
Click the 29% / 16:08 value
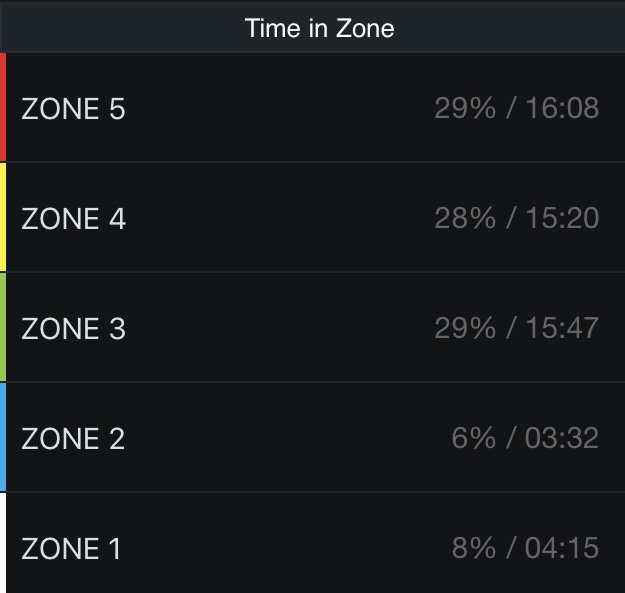coord(516,108)
